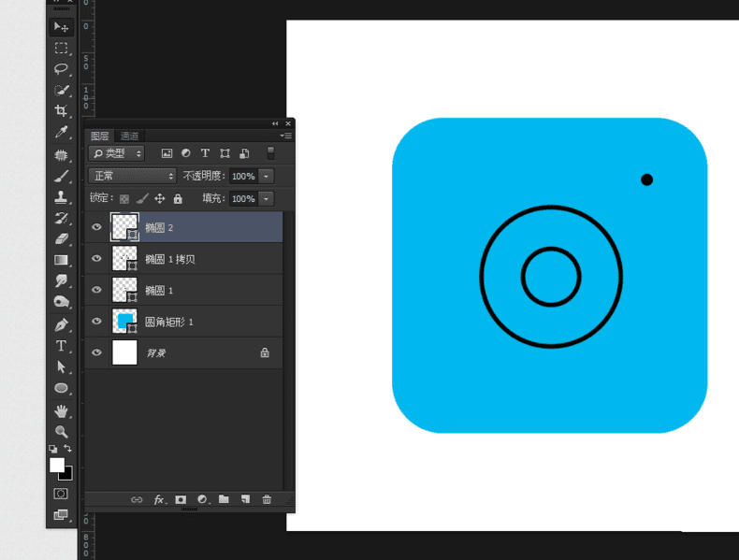739x560 pixels.
Task: Open the 不透明度 slider dropdown arrow
Action: click(x=267, y=176)
